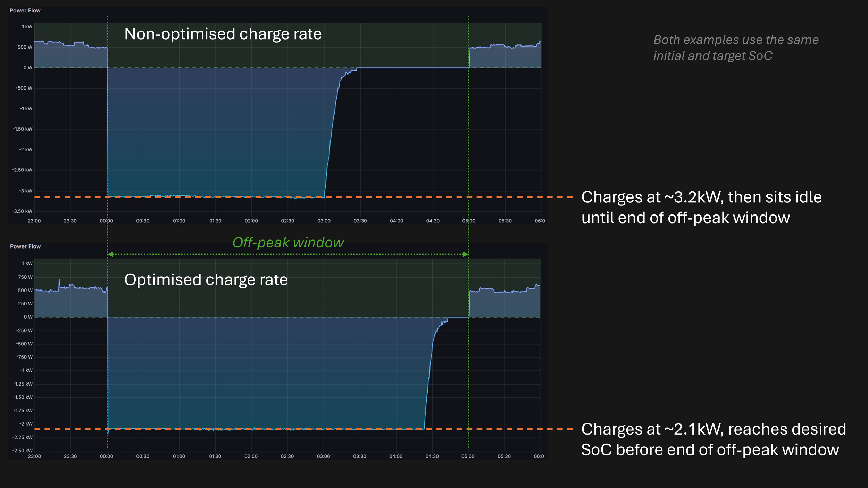Select the 'Non-optimised charge rate' heading
The height and width of the screenshot is (488, 868).
[223, 34]
